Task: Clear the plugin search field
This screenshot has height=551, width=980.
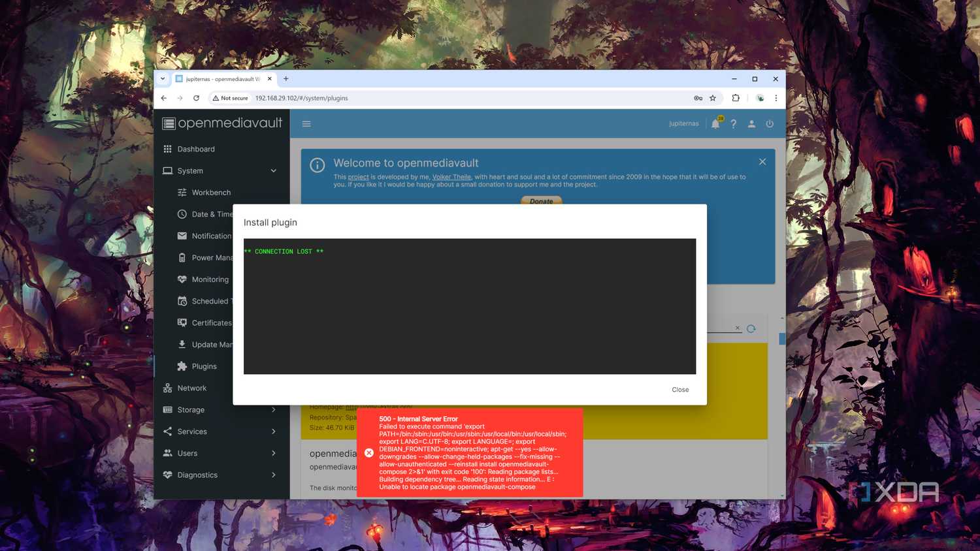Action: [738, 328]
